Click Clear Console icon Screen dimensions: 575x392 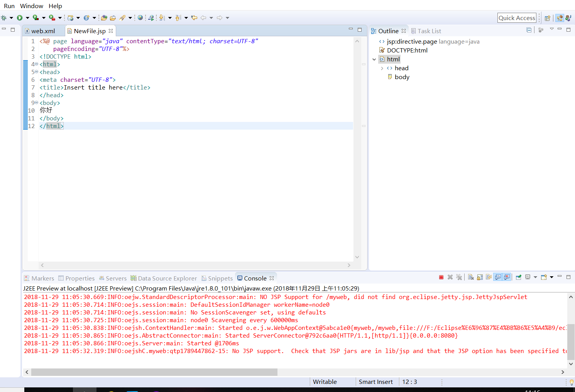pos(471,277)
